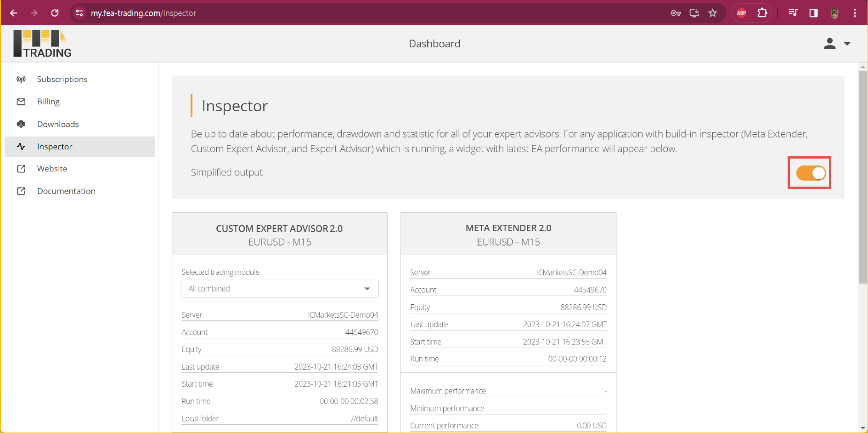
Task: Toggle the Simplified output switch
Action: (811, 173)
